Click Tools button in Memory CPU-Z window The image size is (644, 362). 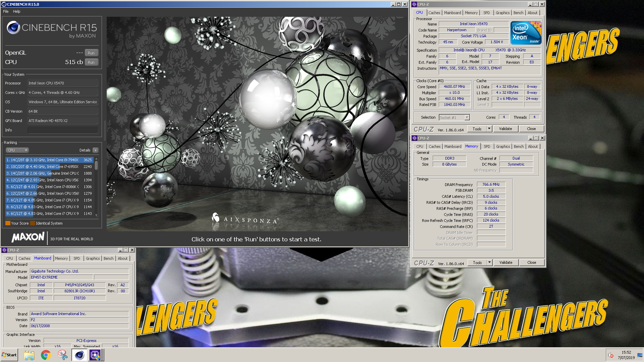[477, 262]
